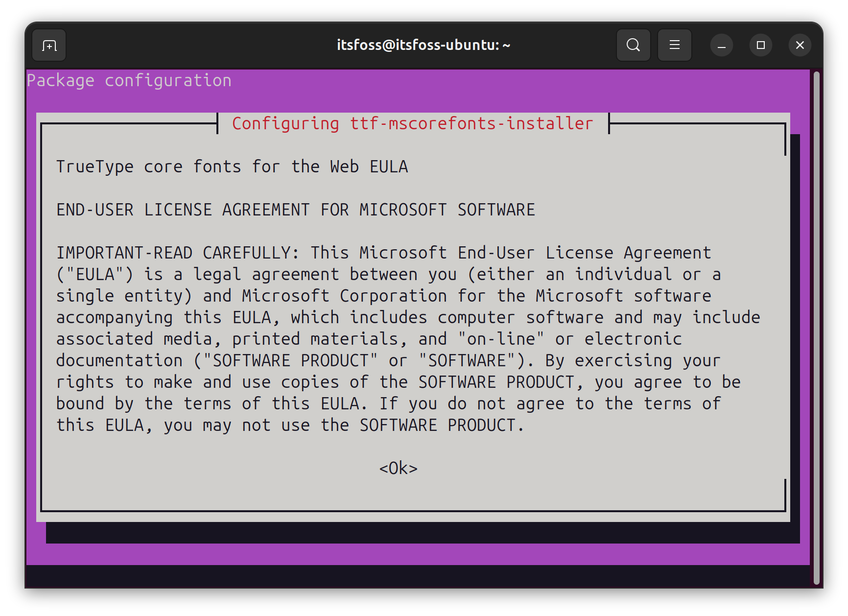The width and height of the screenshot is (848, 616).
Task: Click the Package configuration label
Action: pyautogui.click(x=129, y=80)
